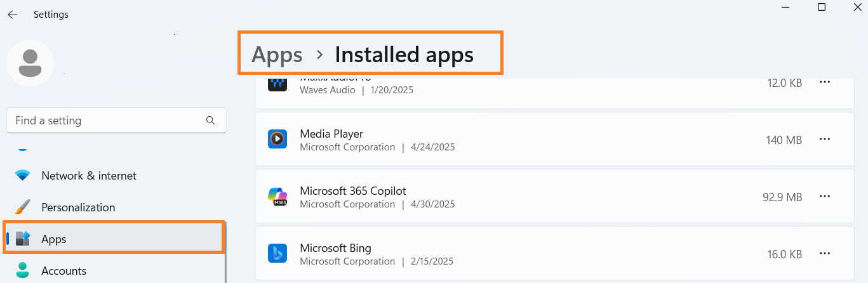Click the Waves Audio app icon
Viewport: 868px width, 283px height.
coord(277,84)
